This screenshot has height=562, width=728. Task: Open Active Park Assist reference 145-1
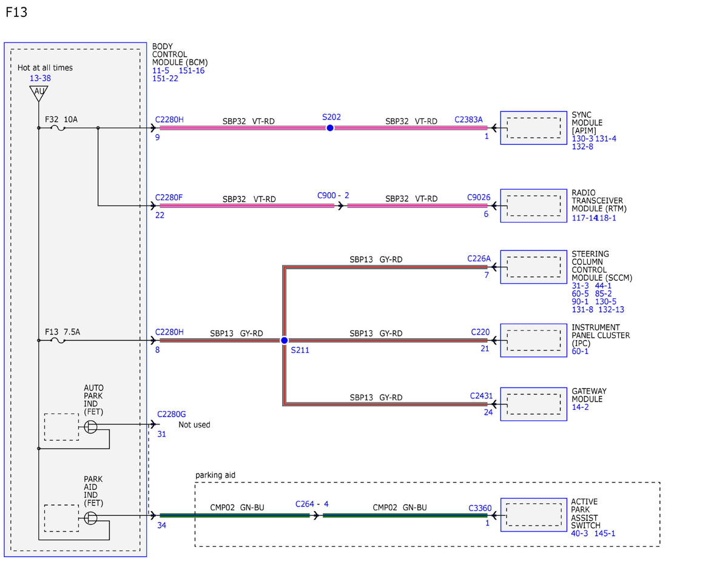[605, 533]
